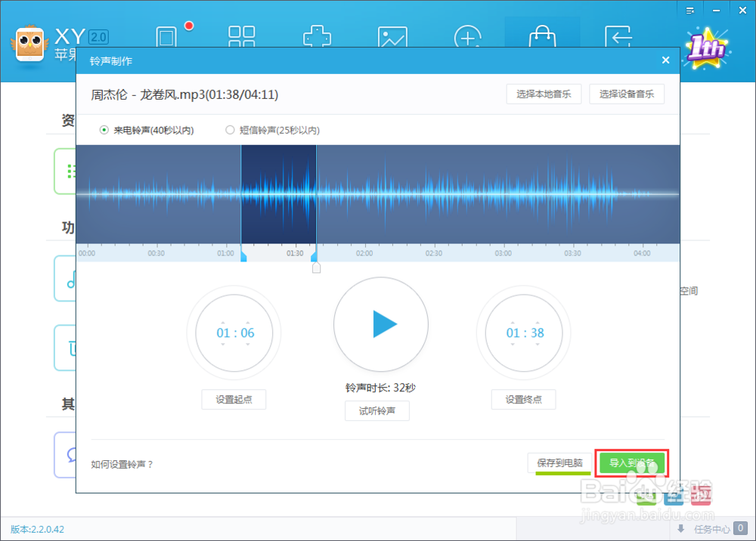Click version text 版本:2.2.0.42
This screenshot has width=756, height=541.
click(38, 530)
